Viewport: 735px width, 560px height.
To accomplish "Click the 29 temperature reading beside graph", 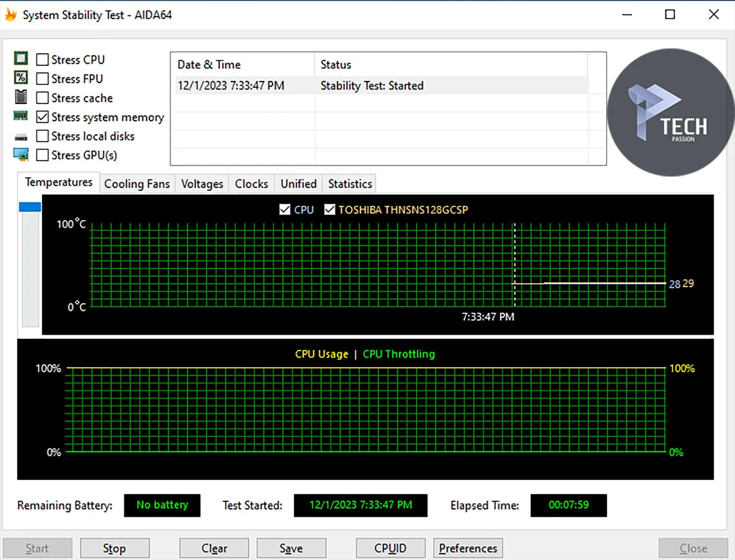I will tap(688, 284).
